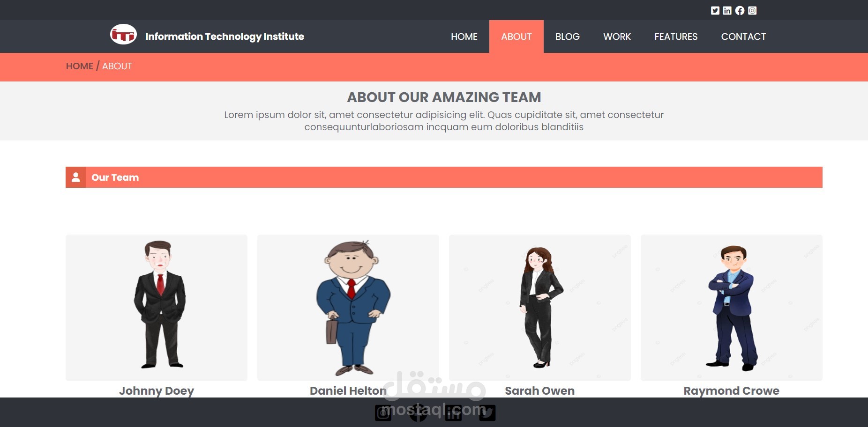Select the ABOUT navigation tab
The image size is (868, 427).
(516, 37)
